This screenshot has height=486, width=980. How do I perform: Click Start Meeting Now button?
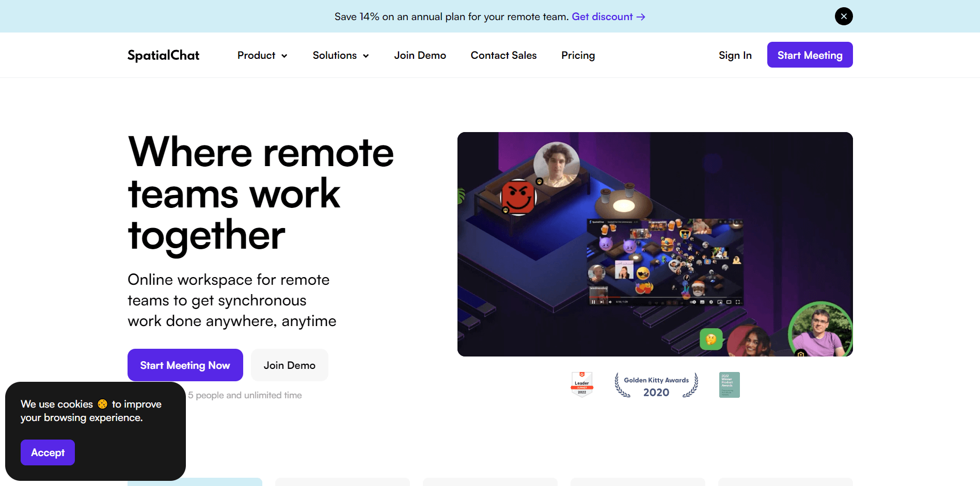[x=185, y=365]
